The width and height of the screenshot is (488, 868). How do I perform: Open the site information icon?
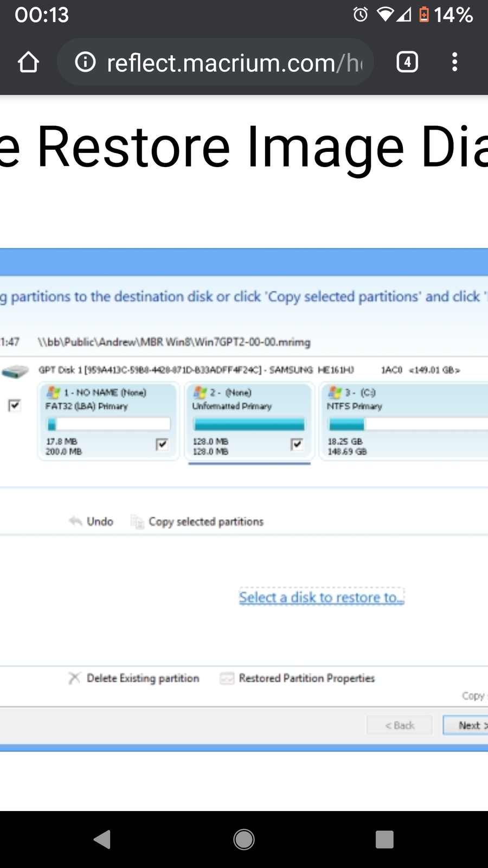point(85,62)
